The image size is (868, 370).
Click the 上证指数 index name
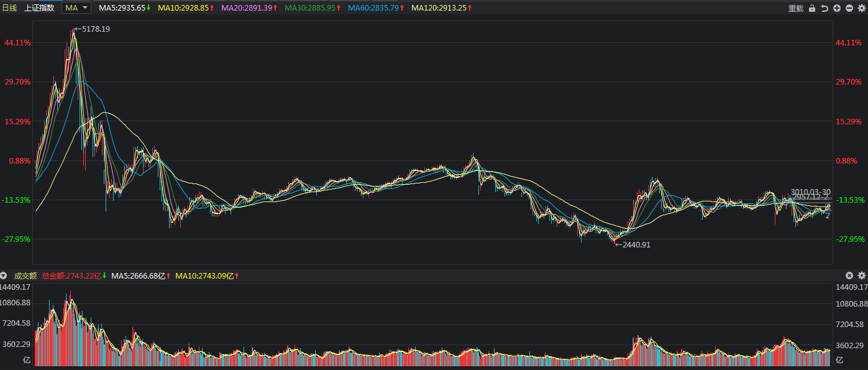(x=39, y=8)
